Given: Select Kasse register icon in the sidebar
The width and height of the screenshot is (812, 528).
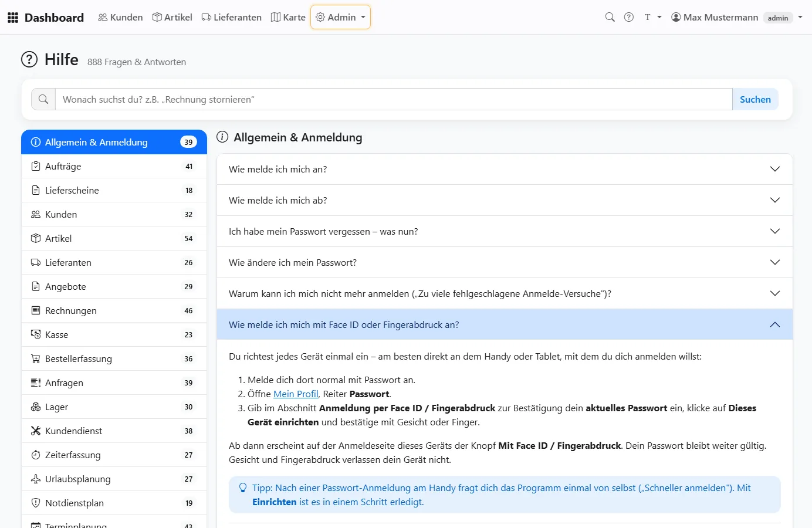Looking at the screenshot, I should [36, 335].
